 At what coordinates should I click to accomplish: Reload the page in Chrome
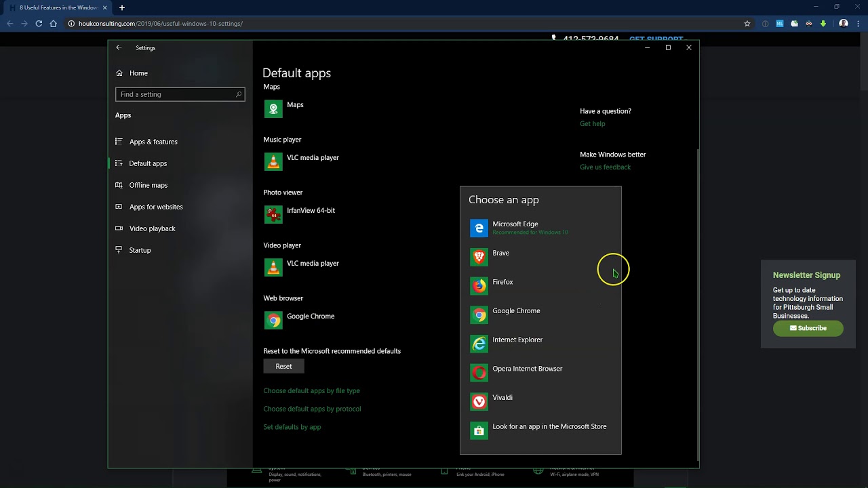(39, 24)
